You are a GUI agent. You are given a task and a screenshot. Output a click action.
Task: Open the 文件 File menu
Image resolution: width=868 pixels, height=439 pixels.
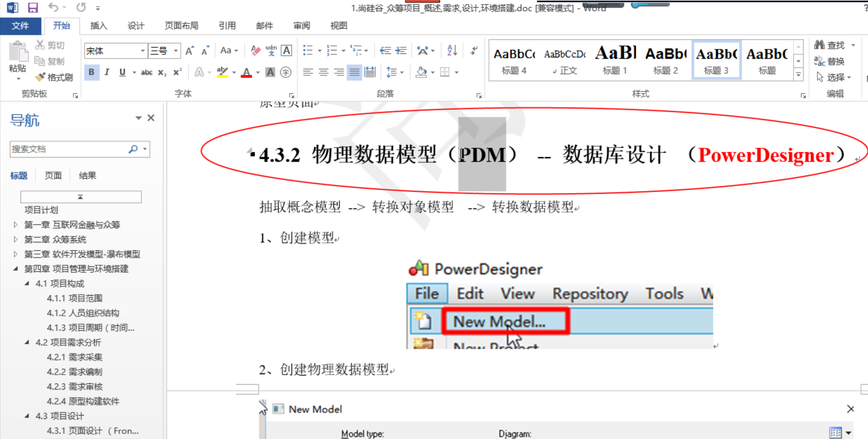pyautogui.click(x=20, y=26)
